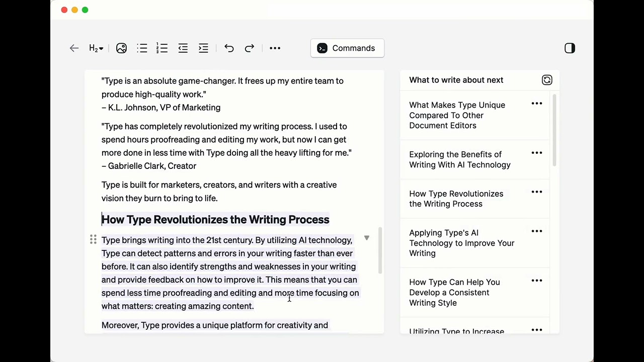The height and width of the screenshot is (362, 644).
Task: Click the quote beginning Type is an absolute game-changer
Action: (x=222, y=87)
